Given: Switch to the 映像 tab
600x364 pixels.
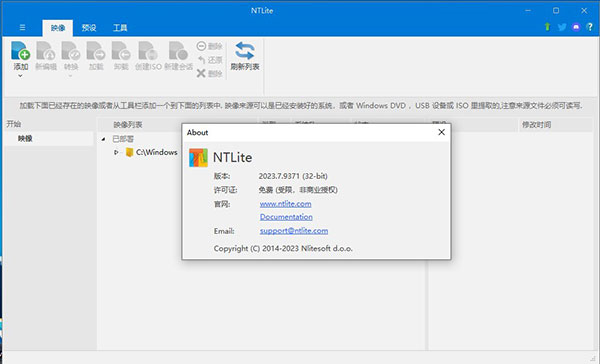Looking at the screenshot, I should pyautogui.click(x=58, y=28).
